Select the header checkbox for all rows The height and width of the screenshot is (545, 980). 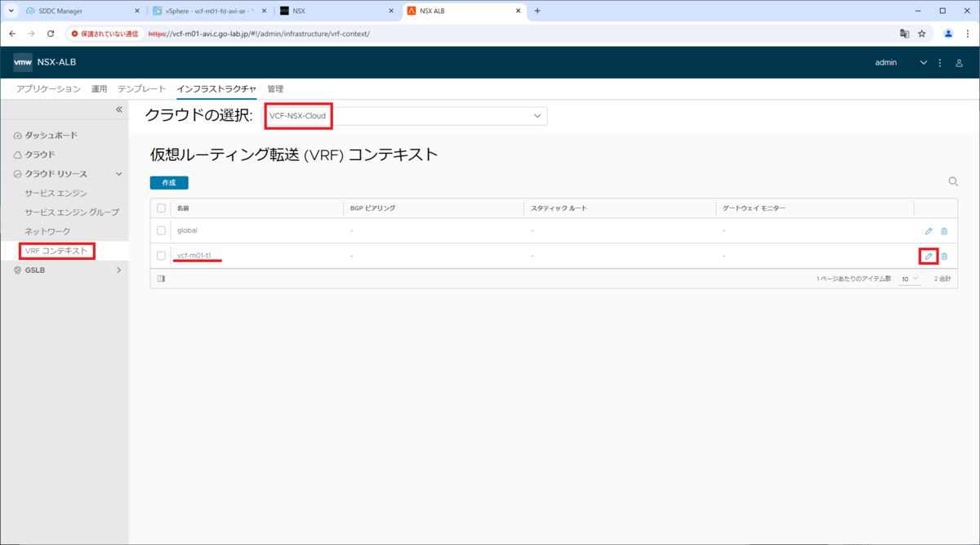[161, 208]
